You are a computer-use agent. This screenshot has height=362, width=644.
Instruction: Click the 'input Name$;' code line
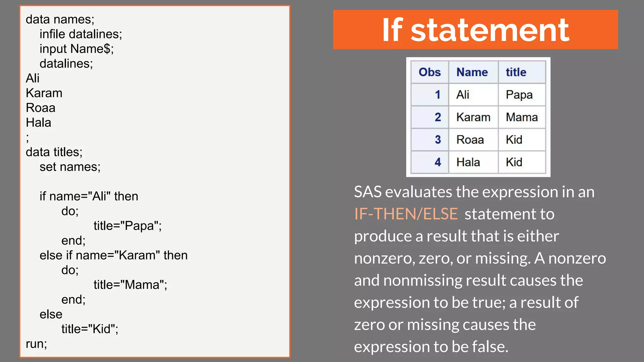click(76, 49)
